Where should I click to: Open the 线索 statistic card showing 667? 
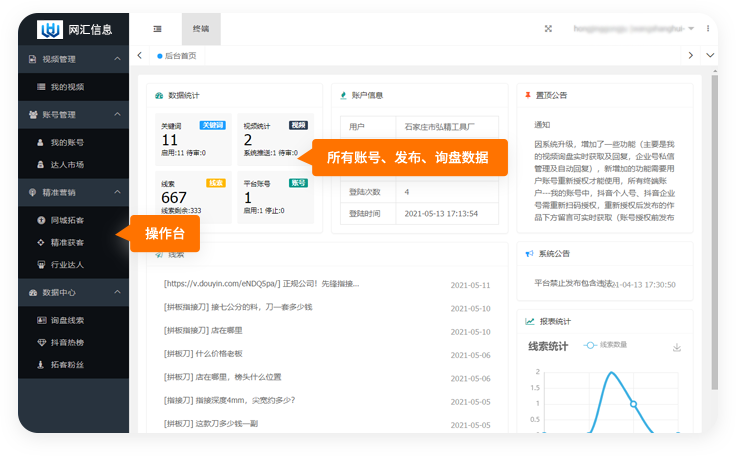tap(193, 197)
